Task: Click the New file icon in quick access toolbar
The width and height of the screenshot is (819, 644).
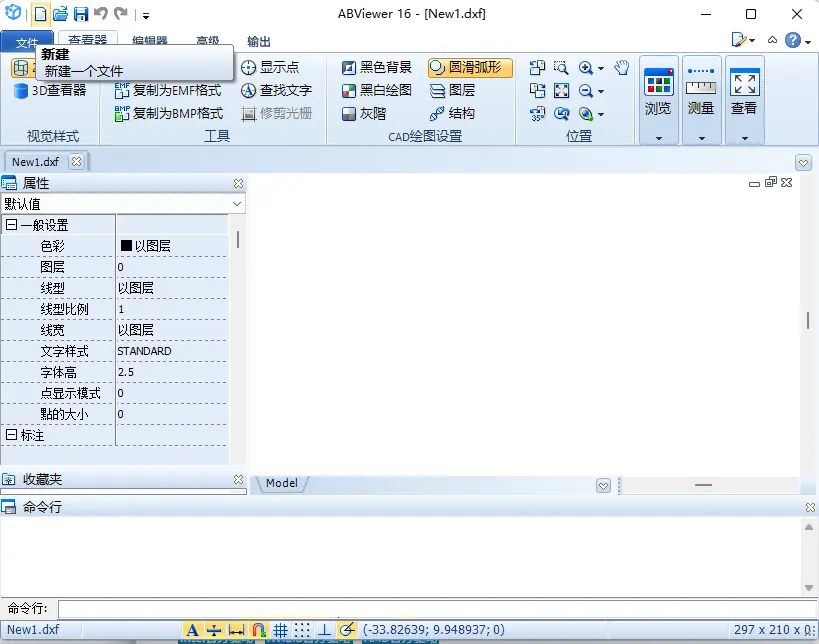Action: [x=40, y=14]
